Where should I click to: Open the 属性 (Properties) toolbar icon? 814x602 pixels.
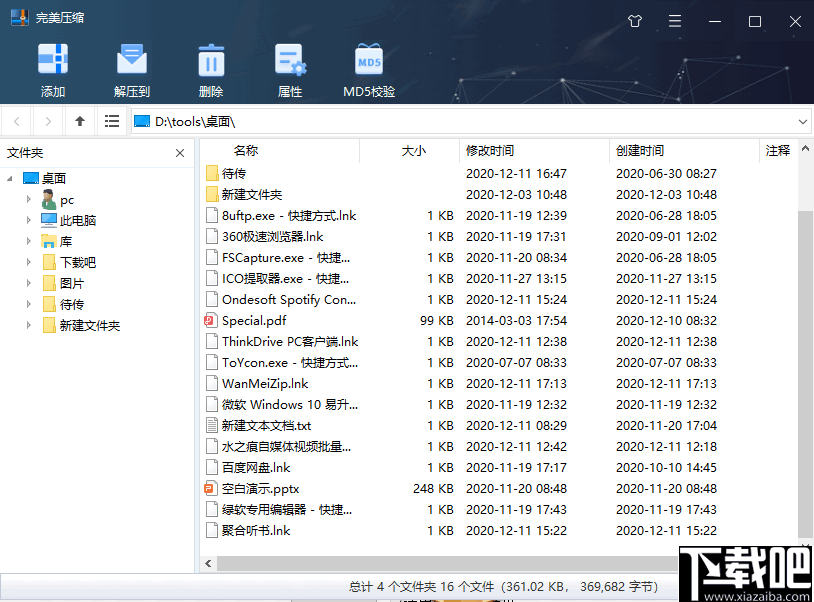(x=290, y=59)
